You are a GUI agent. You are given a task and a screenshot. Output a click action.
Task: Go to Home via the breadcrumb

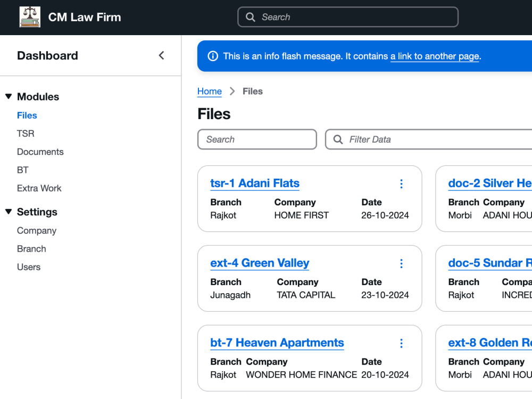click(x=209, y=92)
